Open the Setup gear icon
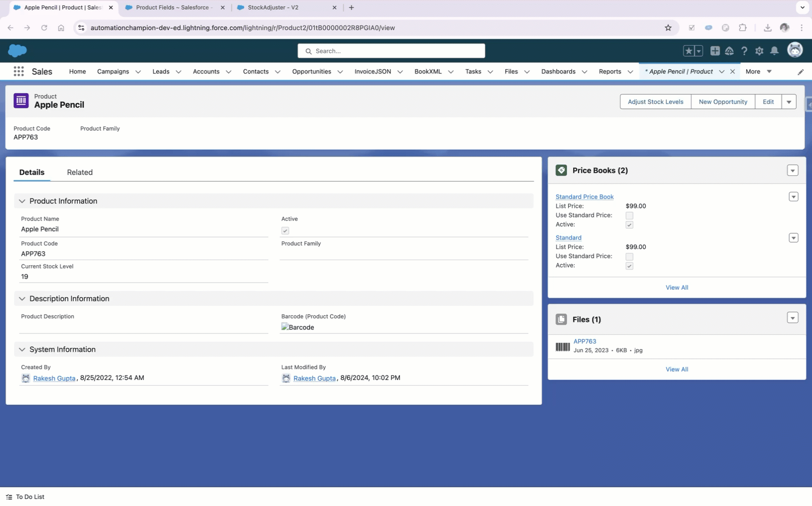Image resolution: width=812 pixels, height=506 pixels. (759, 51)
